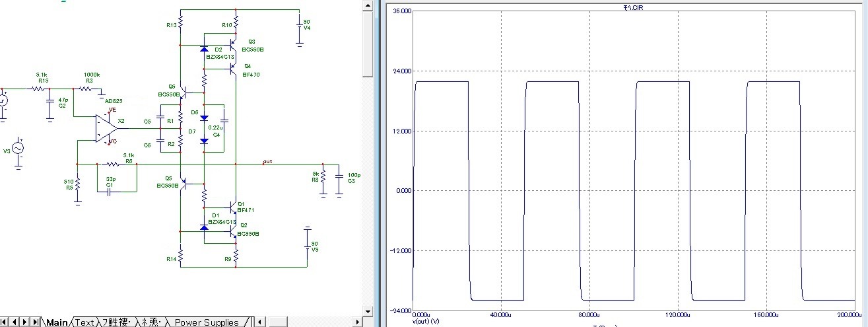Screen dimensions: 868x327
Task: Jump to the first schematic page tab arrow
Action: pos(5,322)
